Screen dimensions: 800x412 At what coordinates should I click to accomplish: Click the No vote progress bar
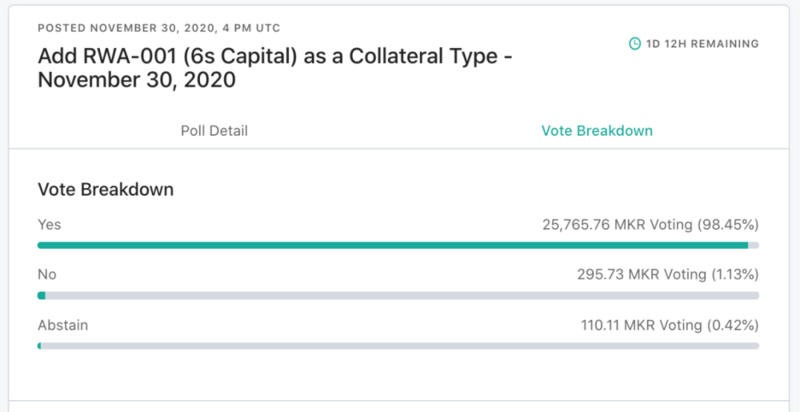398,296
